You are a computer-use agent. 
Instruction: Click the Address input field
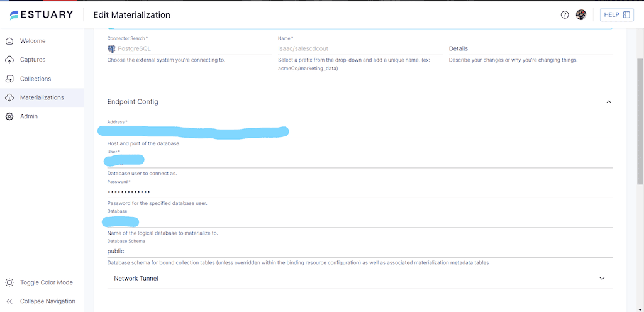point(360,131)
